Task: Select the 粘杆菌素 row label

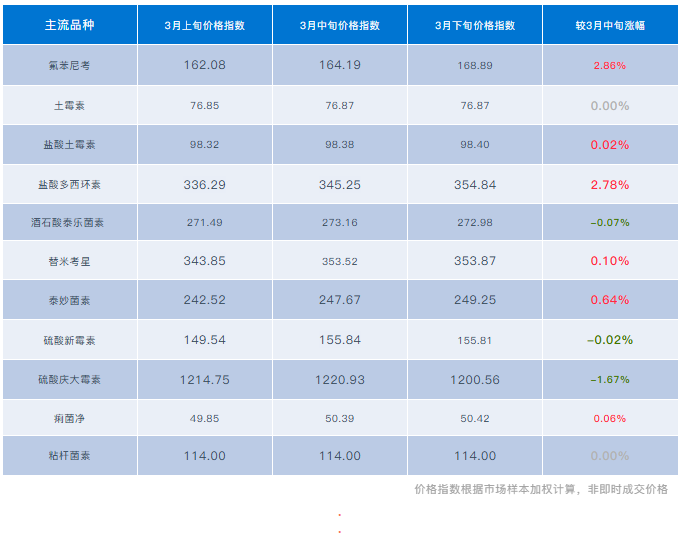Action: pos(68,456)
